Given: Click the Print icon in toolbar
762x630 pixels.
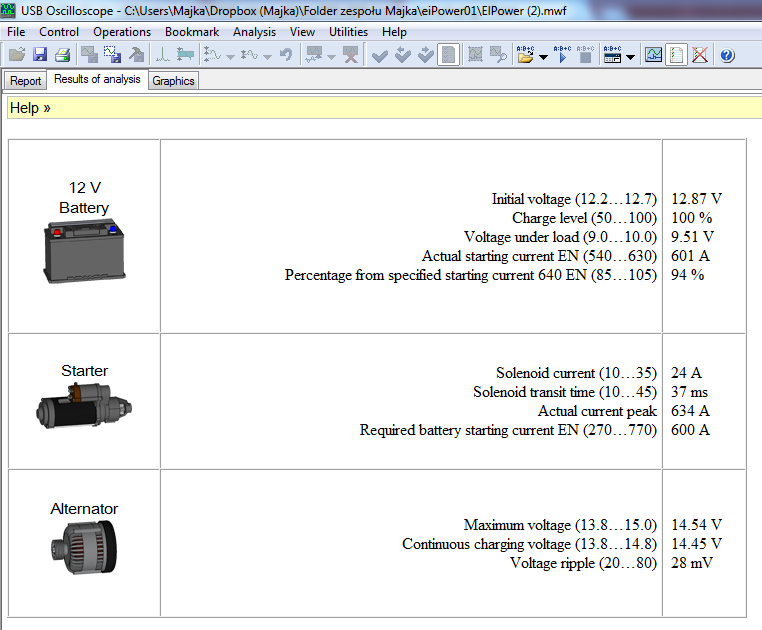Looking at the screenshot, I should tap(62, 56).
